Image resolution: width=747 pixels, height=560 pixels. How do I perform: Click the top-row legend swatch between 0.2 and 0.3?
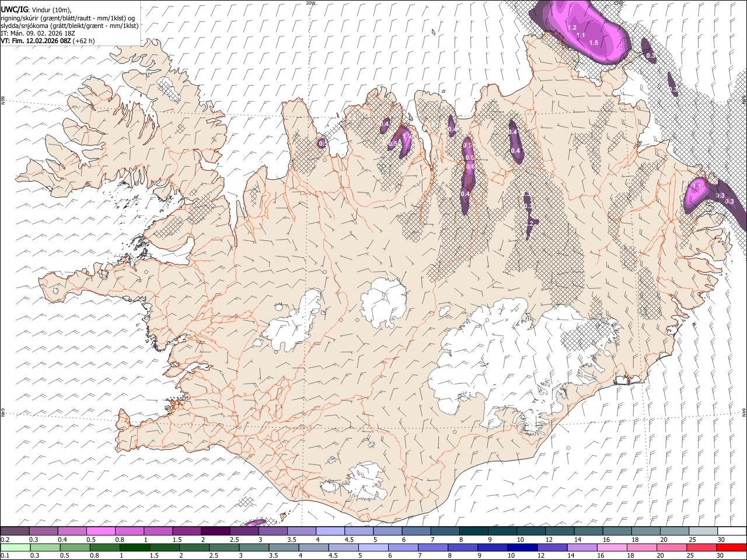[x=15, y=531]
